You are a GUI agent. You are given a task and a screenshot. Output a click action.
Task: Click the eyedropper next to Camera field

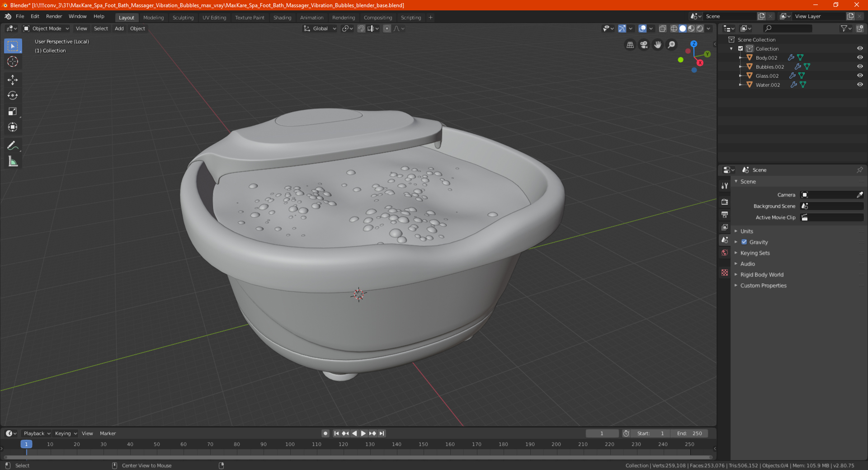pyautogui.click(x=859, y=195)
